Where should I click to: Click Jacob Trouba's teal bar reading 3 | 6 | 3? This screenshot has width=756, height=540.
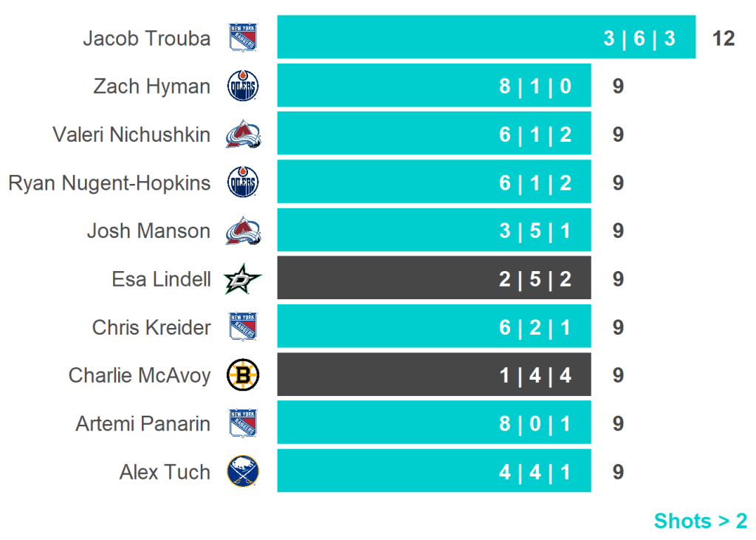(486, 38)
